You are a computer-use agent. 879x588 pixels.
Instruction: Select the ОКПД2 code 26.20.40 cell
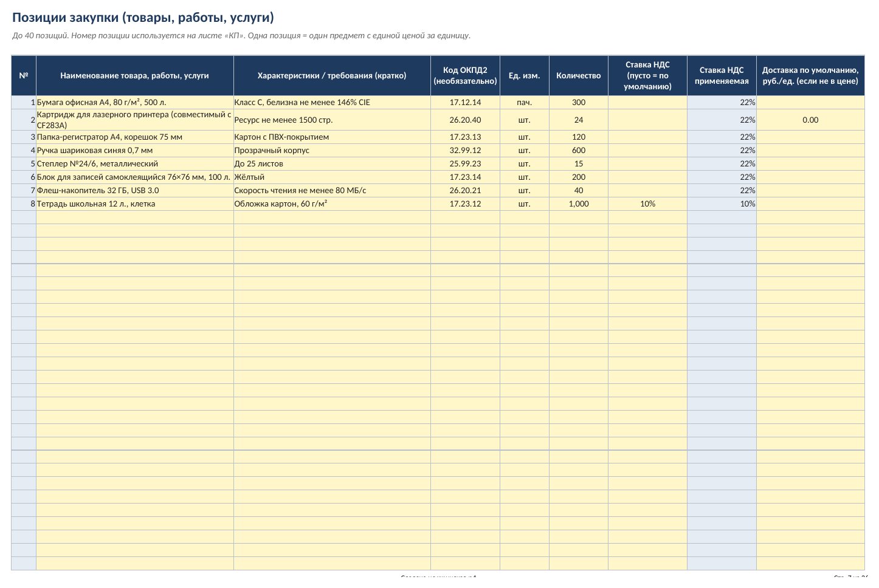tap(465, 120)
